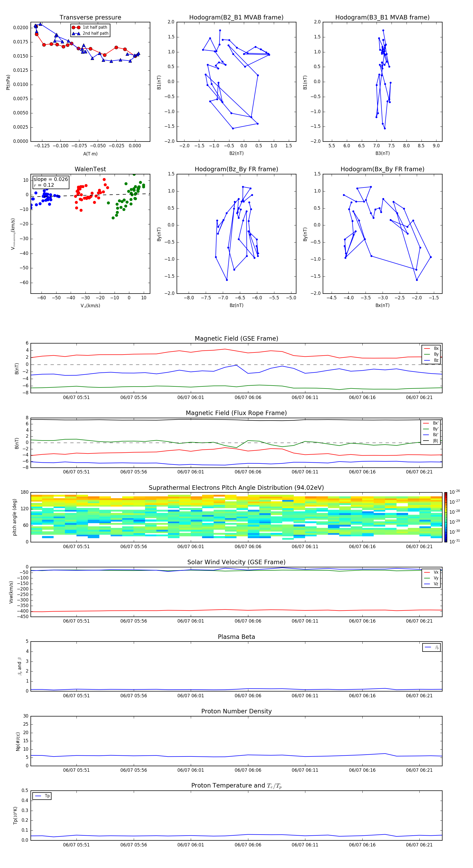The image size is (473, 868).
Task: Click "06/07 05:51" under GSE Magnetic Field panel
Action: [76, 398]
